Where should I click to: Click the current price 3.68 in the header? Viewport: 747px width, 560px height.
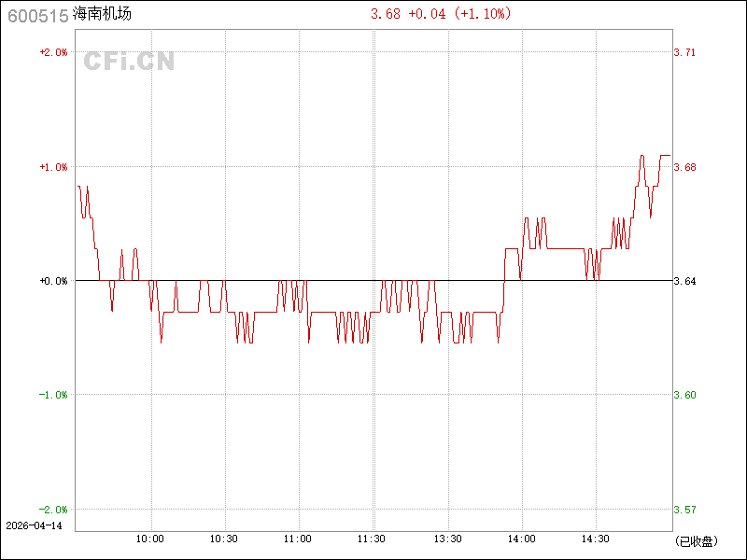[x=385, y=14]
